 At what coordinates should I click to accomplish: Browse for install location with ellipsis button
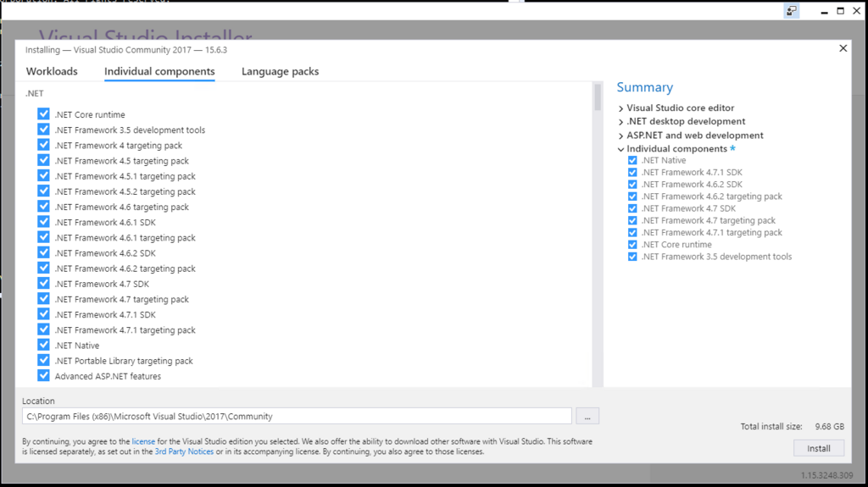587,416
